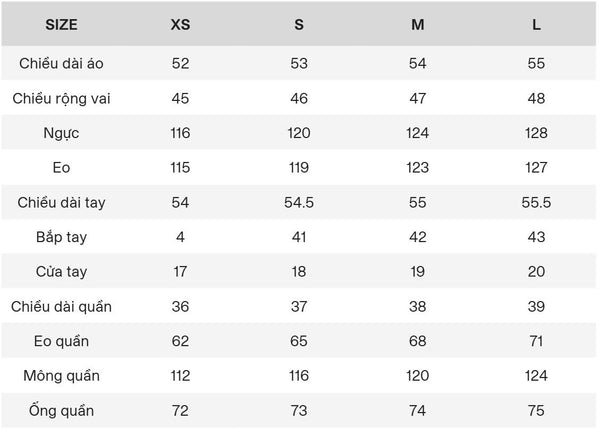Select the XS value 4 in Bắp tay row
This screenshot has height=429, width=600.
[x=181, y=237]
